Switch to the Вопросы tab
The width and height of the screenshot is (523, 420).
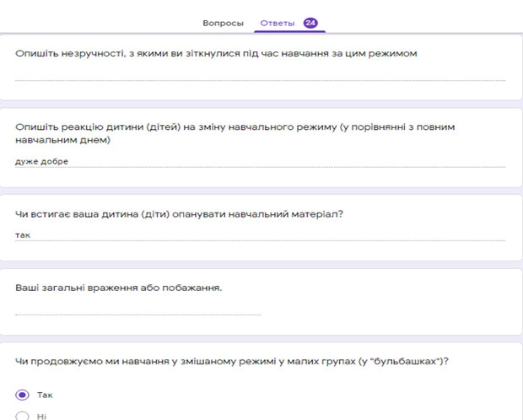tap(223, 23)
